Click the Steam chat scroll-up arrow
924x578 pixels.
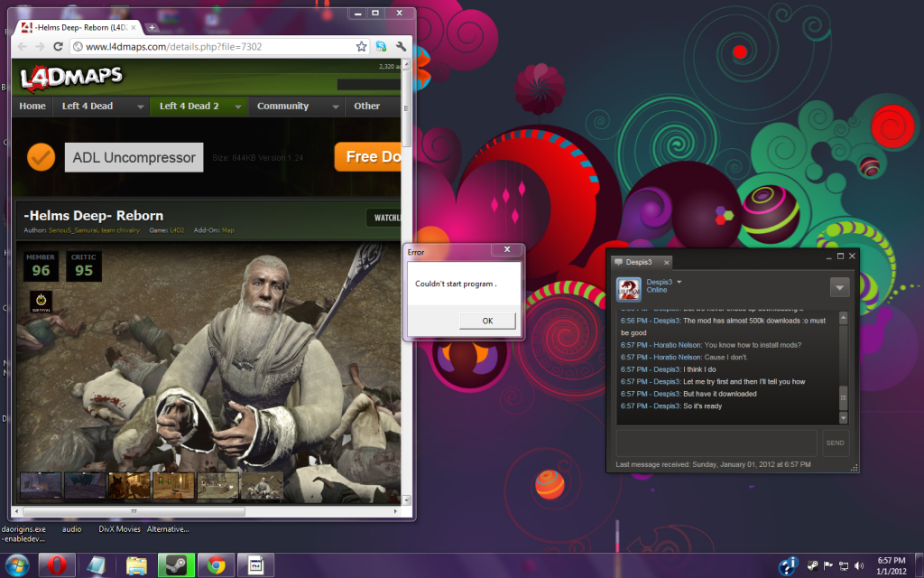point(844,318)
